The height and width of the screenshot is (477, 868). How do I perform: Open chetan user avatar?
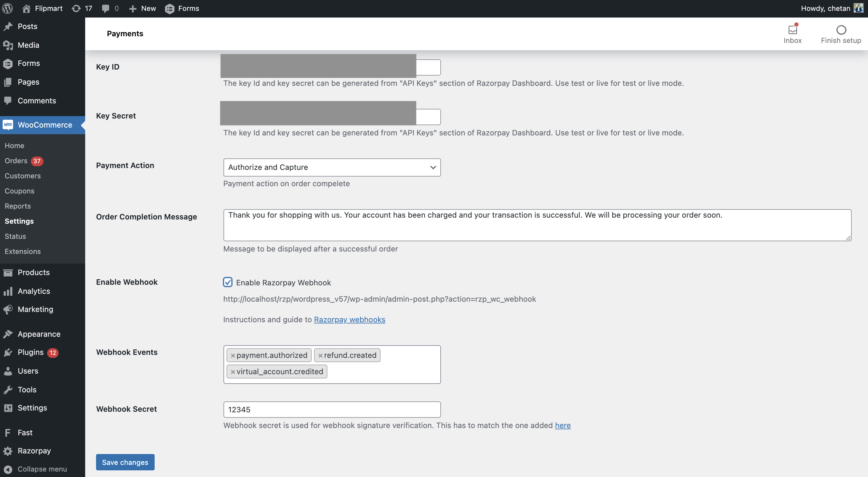tap(858, 8)
